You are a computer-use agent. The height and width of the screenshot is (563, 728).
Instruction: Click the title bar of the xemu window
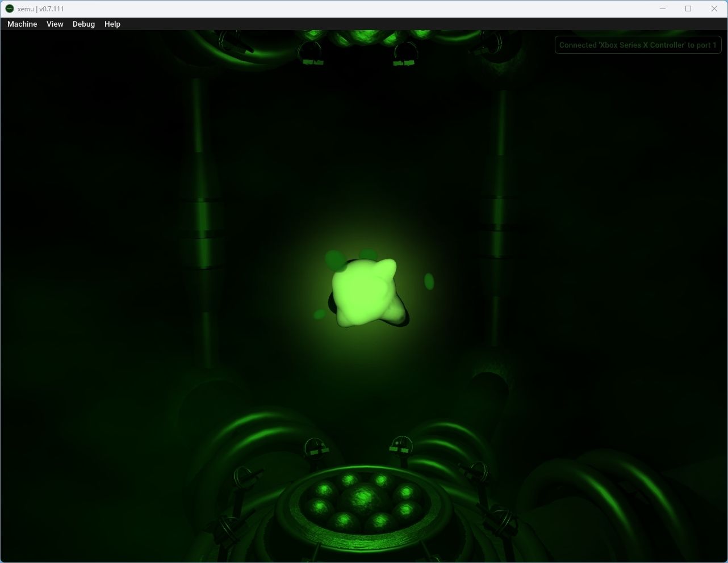coord(341,9)
